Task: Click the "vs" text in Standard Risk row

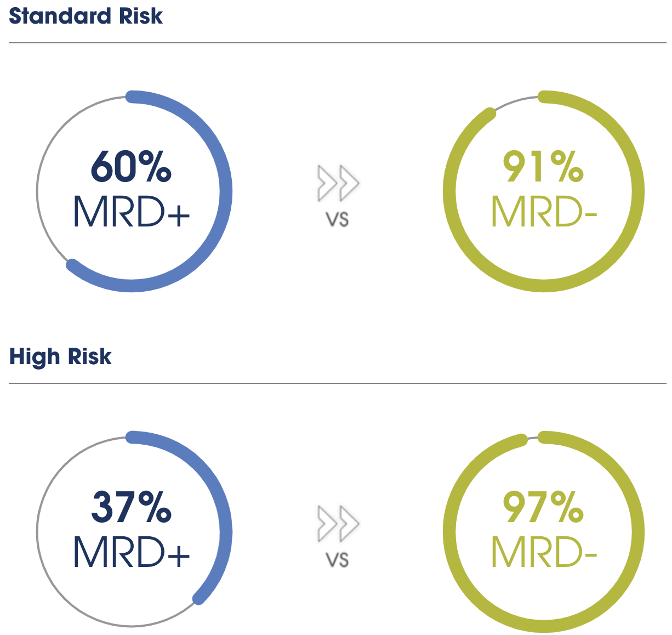Action: (x=337, y=219)
